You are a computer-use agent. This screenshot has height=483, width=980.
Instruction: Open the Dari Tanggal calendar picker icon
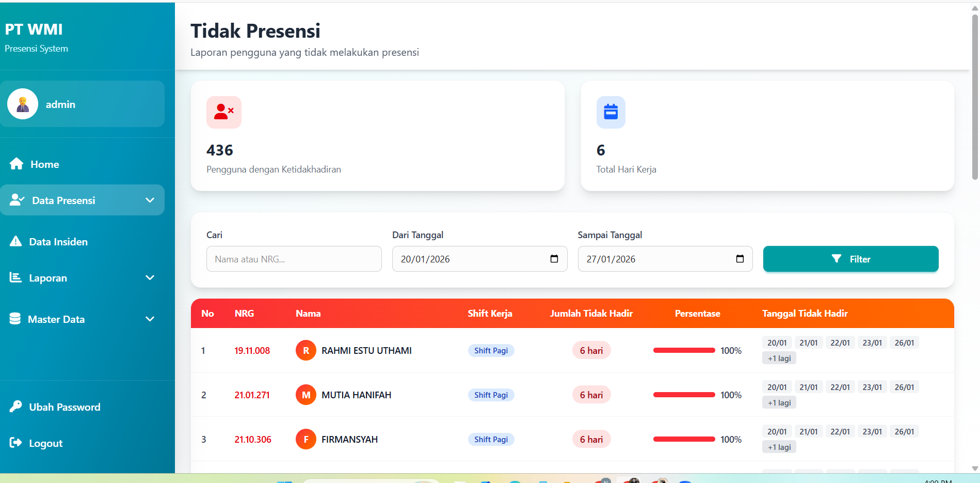(554, 259)
